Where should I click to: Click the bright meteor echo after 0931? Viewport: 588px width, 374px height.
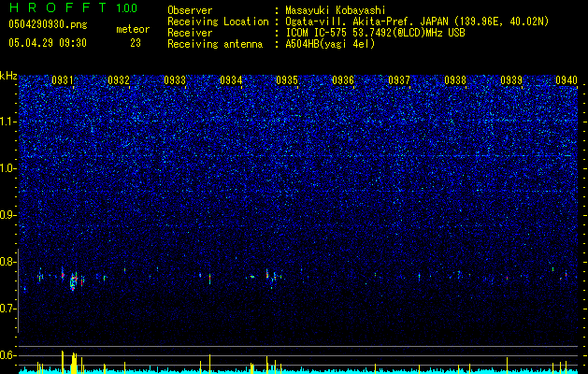click(74, 282)
